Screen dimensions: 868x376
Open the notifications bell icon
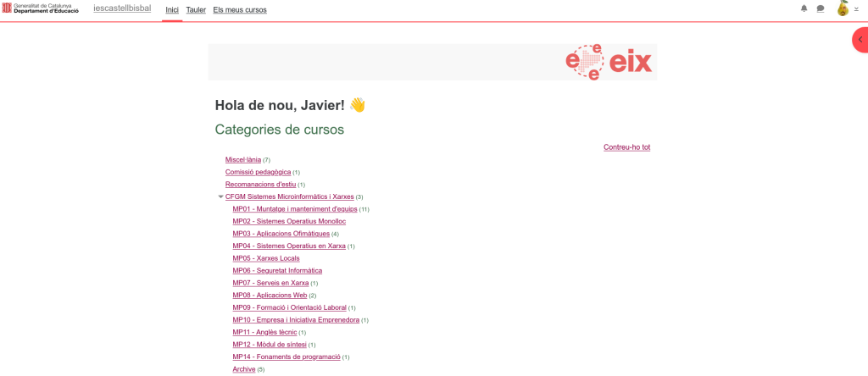(804, 8)
